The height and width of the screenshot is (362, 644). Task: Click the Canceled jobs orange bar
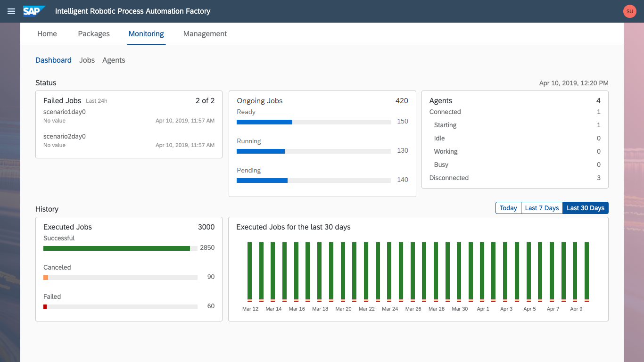click(x=46, y=278)
